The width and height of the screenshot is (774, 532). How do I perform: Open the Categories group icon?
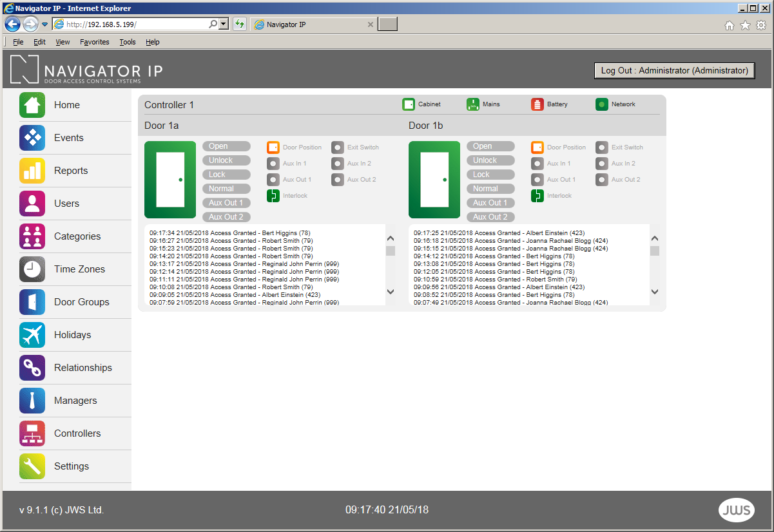click(x=32, y=236)
